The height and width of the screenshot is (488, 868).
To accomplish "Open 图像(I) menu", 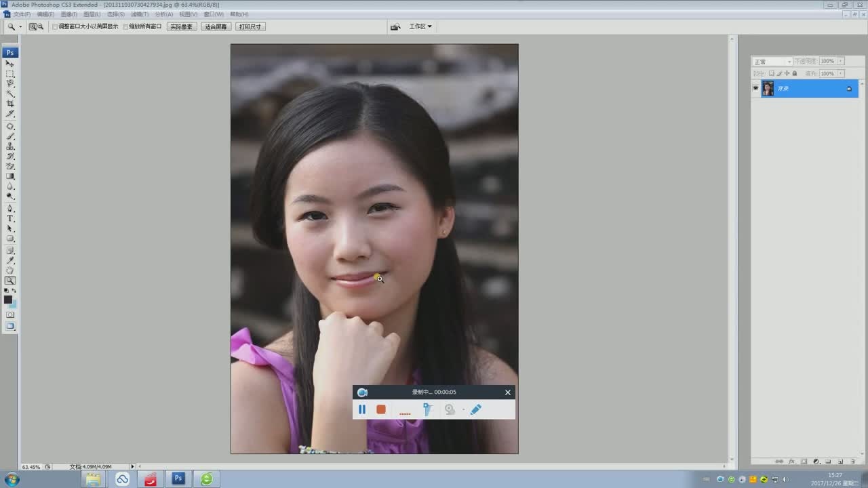I will (68, 14).
